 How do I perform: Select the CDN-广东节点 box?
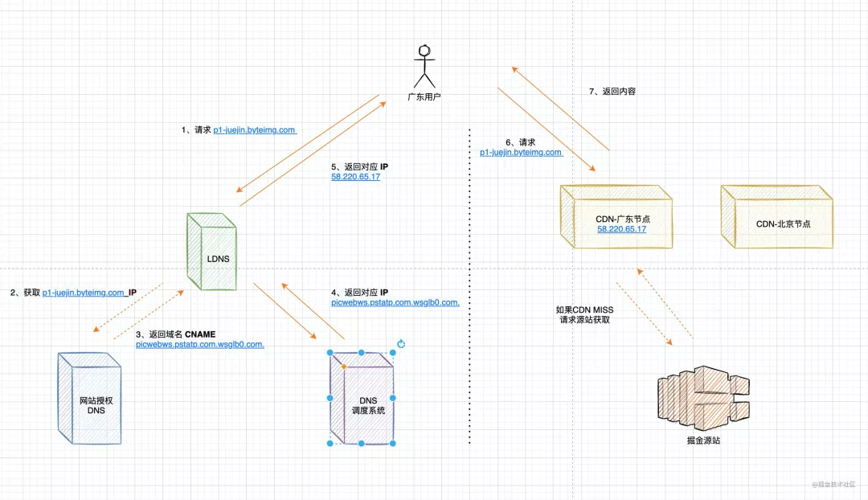(616, 216)
